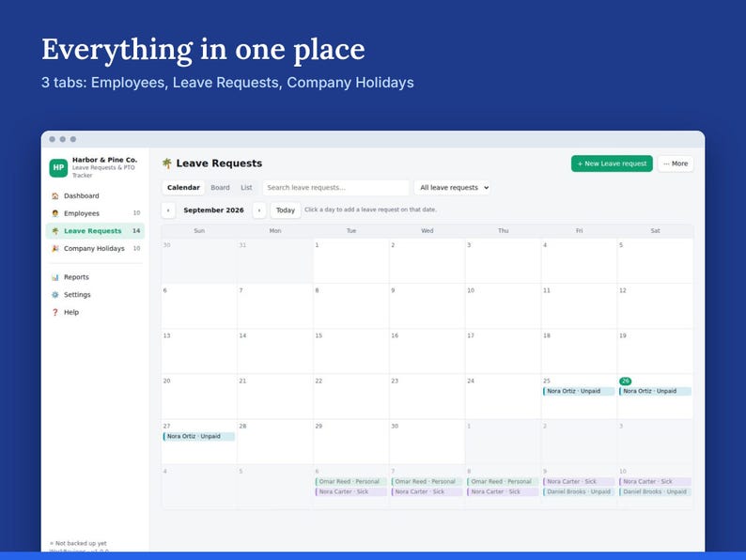This screenshot has width=746, height=560.
Task: Click the Settings gear icon
Action: coord(55,295)
